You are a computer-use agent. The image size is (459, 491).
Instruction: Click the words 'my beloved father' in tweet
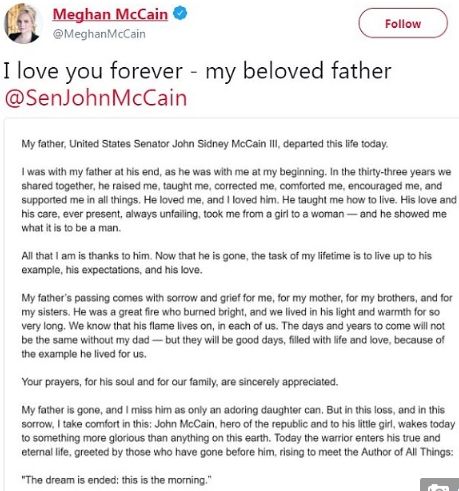tap(298, 71)
